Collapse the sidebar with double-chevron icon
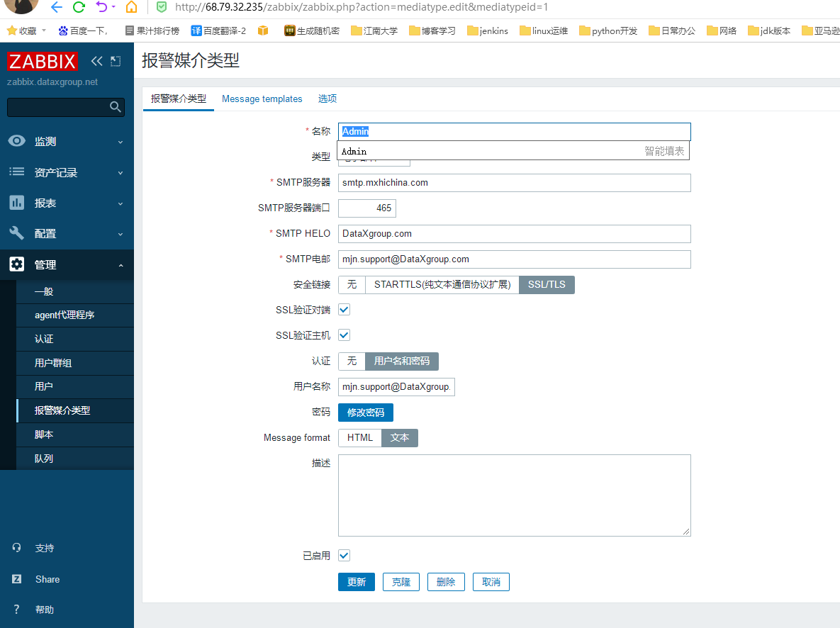Viewport: 840px width, 628px height. [96, 61]
